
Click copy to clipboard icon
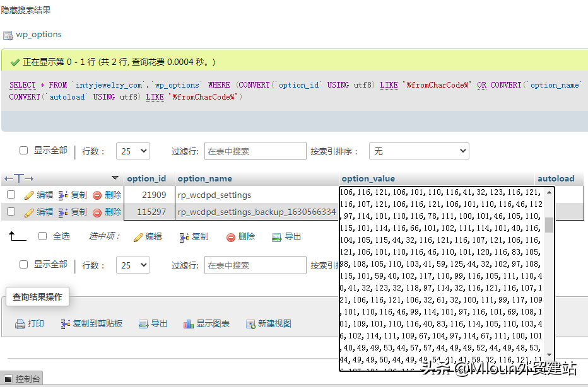click(66, 324)
